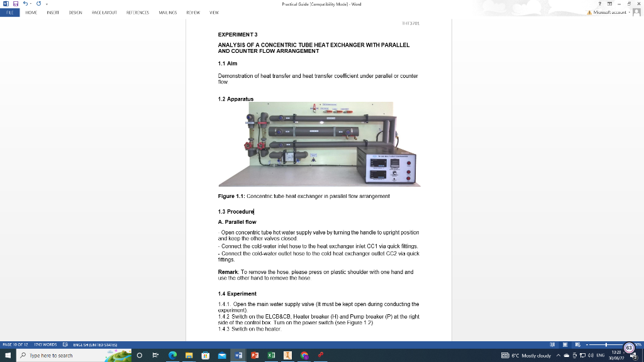The width and height of the screenshot is (644, 362).
Task: Open PowerPoint from the taskbar
Action: 254,355
